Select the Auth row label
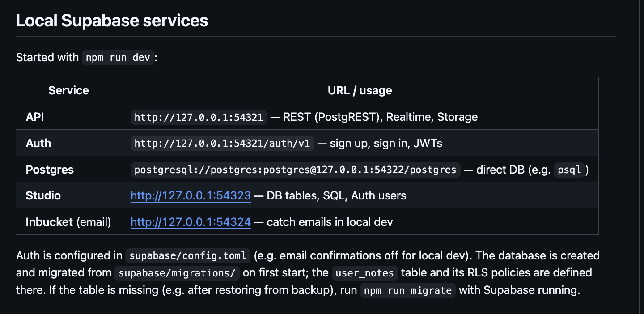 [38, 143]
